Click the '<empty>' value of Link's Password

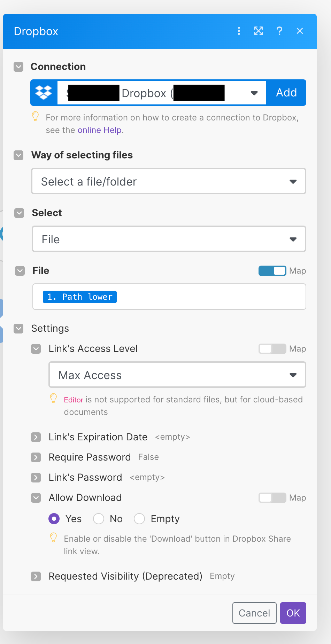[147, 477]
